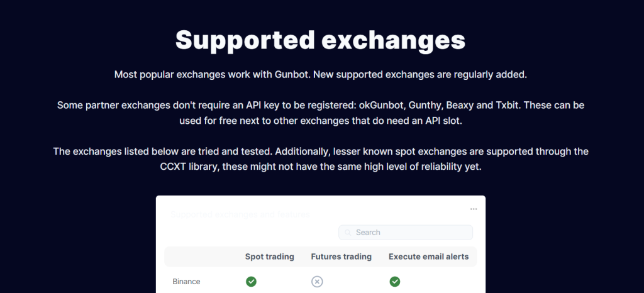Focus the Search exchanges input field
Viewport: 644px width, 293px height.
tap(406, 232)
